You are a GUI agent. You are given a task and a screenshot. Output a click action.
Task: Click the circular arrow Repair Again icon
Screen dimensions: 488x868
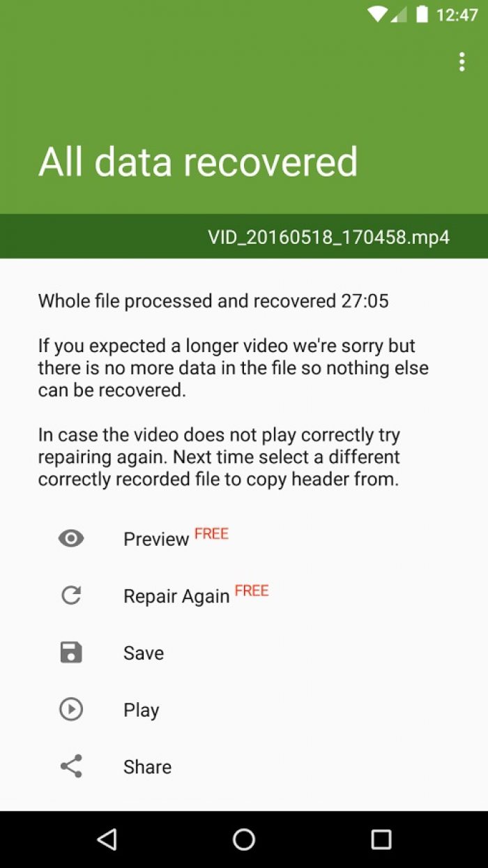coord(71,595)
